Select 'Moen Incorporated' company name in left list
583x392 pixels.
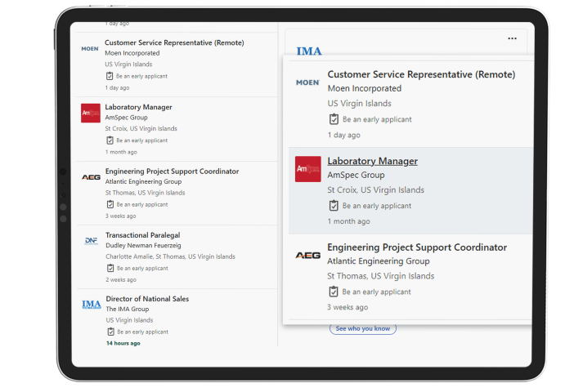[x=132, y=53]
